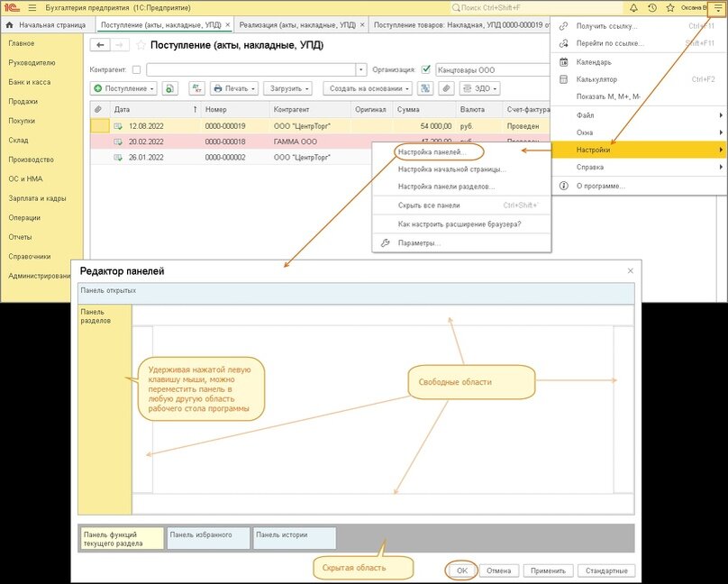Choose Скрыть все панели item
Image resolution: width=728 pixels, height=584 pixels.
tap(461, 205)
